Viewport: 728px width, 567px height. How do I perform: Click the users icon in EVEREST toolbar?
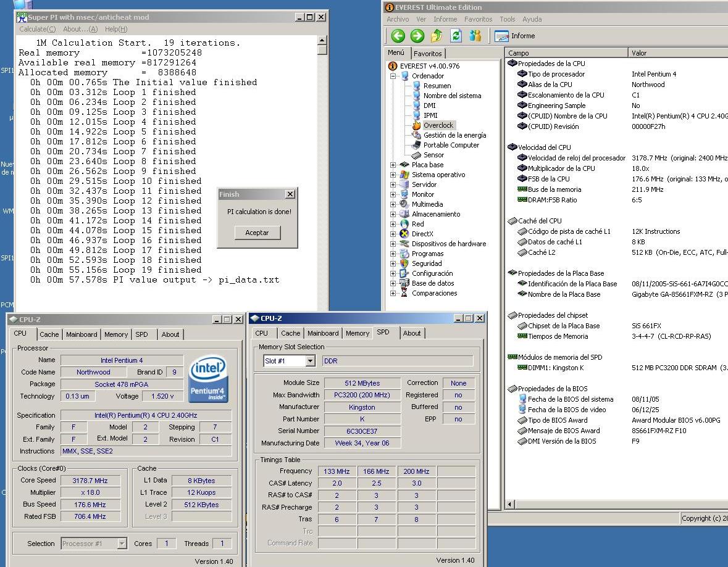(475, 36)
